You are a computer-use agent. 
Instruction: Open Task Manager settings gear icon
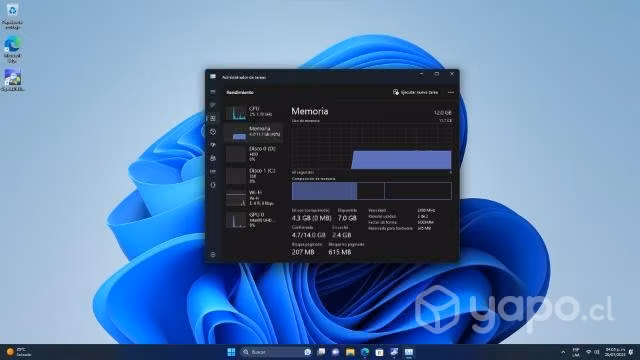click(x=213, y=255)
